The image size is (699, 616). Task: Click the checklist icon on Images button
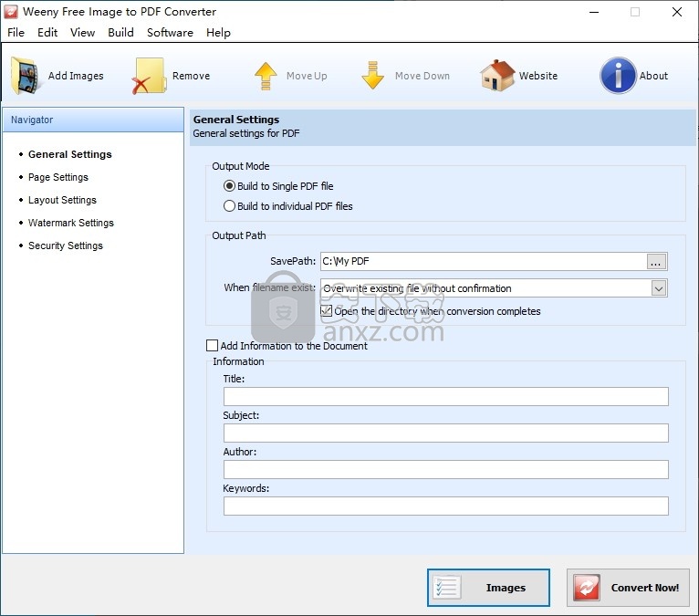coord(446,588)
